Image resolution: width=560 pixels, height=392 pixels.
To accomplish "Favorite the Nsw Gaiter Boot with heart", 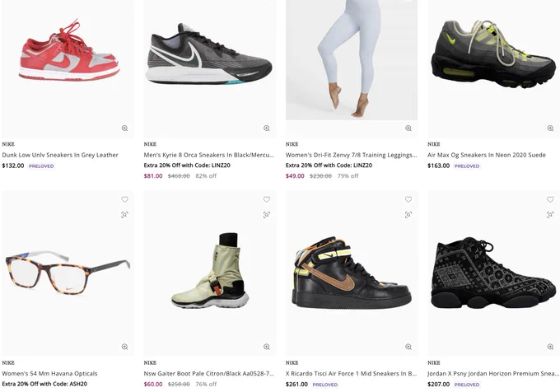I will pyautogui.click(x=267, y=199).
